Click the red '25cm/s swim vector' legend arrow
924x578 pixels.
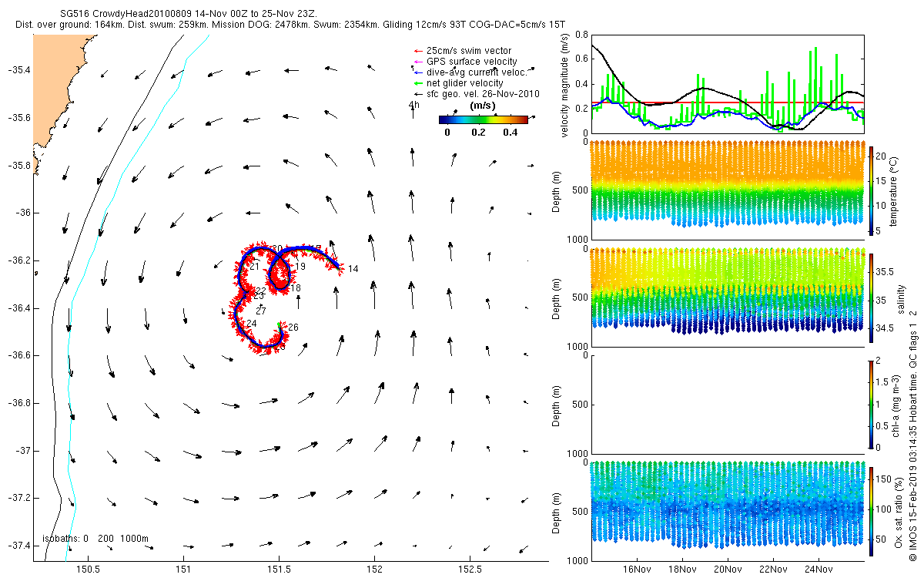pos(418,51)
